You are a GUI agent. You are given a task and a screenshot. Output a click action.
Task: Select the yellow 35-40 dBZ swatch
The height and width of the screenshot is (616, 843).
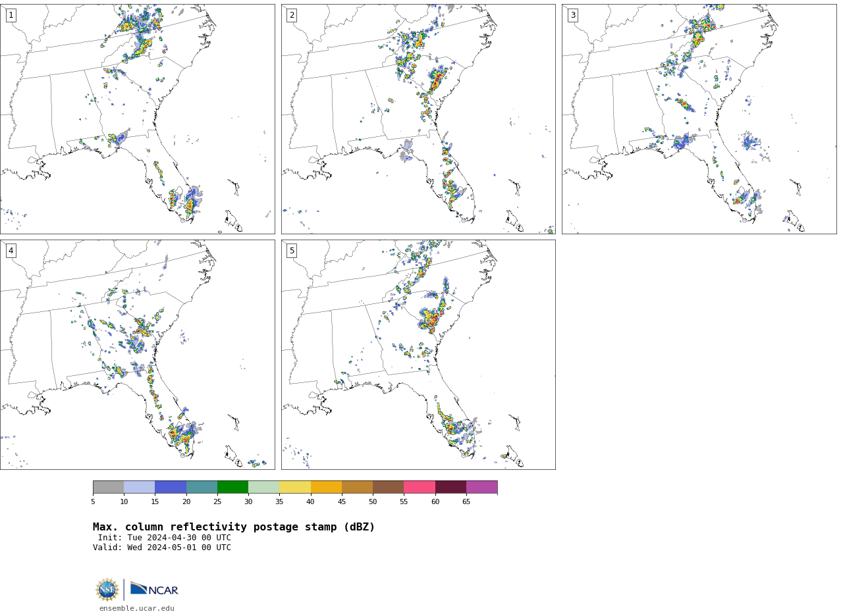295,487
